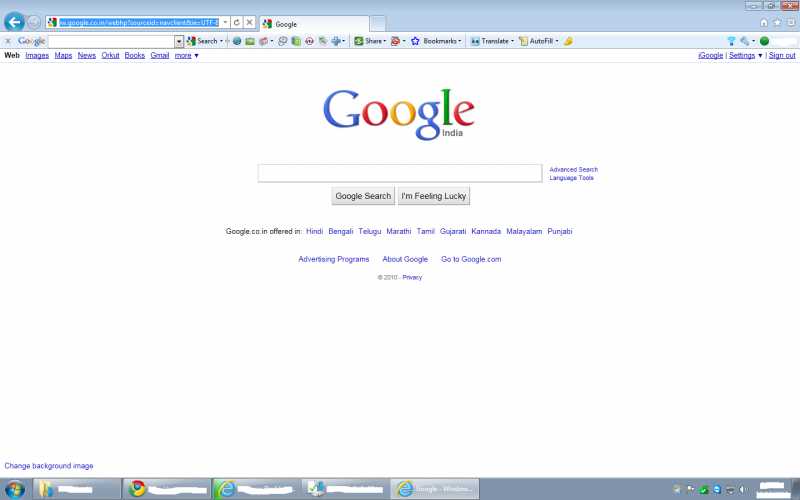Click the speech-bubble toolbar icon
Screen dimensions: 800x500
click(x=283, y=41)
